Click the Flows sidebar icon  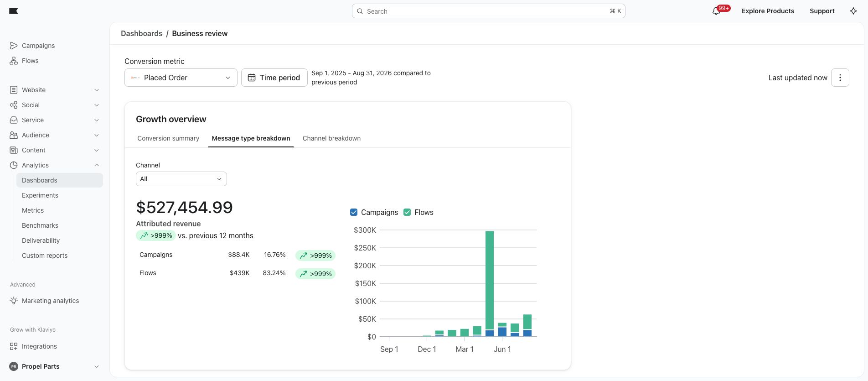point(14,61)
